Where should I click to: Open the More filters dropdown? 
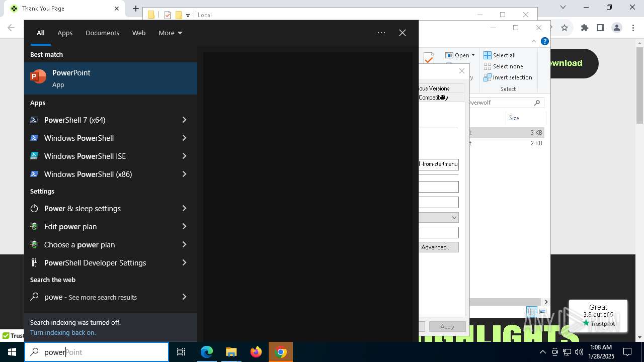pyautogui.click(x=170, y=33)
